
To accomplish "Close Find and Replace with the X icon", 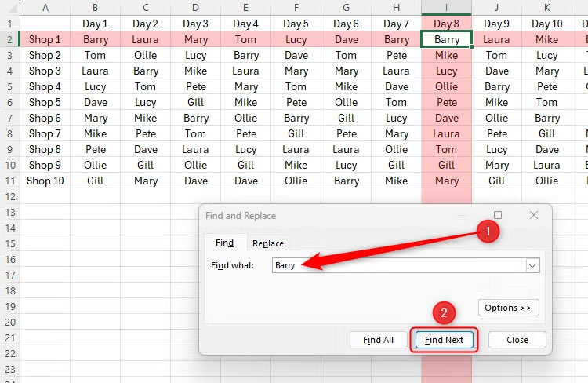I will [x=534, y=215].
